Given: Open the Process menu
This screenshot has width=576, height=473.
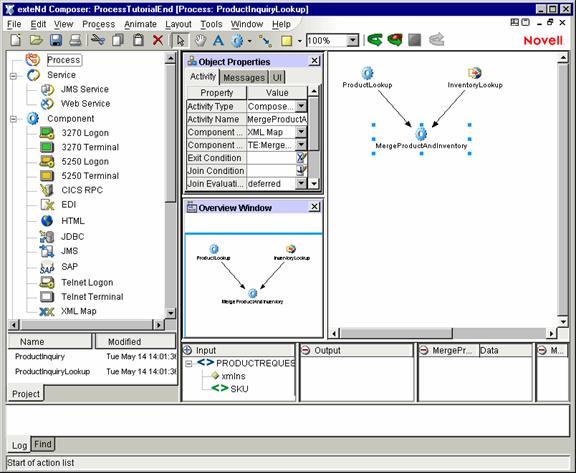Looking at the screenshot, I should pos(98,24).
